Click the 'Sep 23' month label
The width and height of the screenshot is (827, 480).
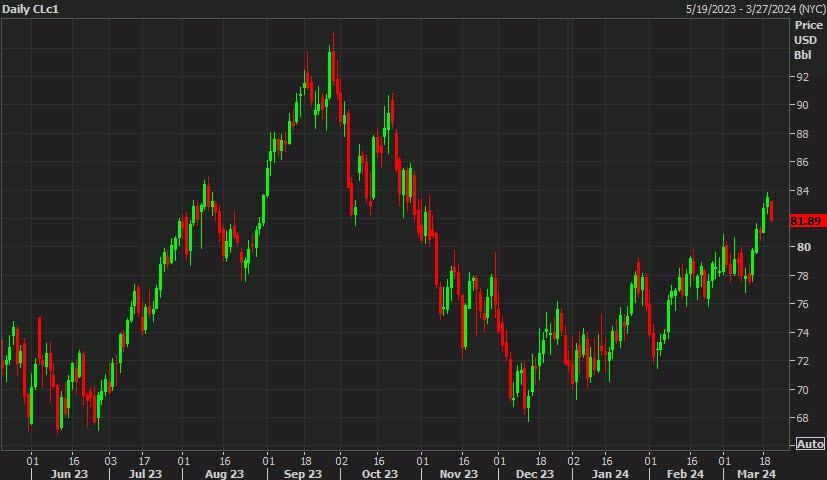pos(303,474)
